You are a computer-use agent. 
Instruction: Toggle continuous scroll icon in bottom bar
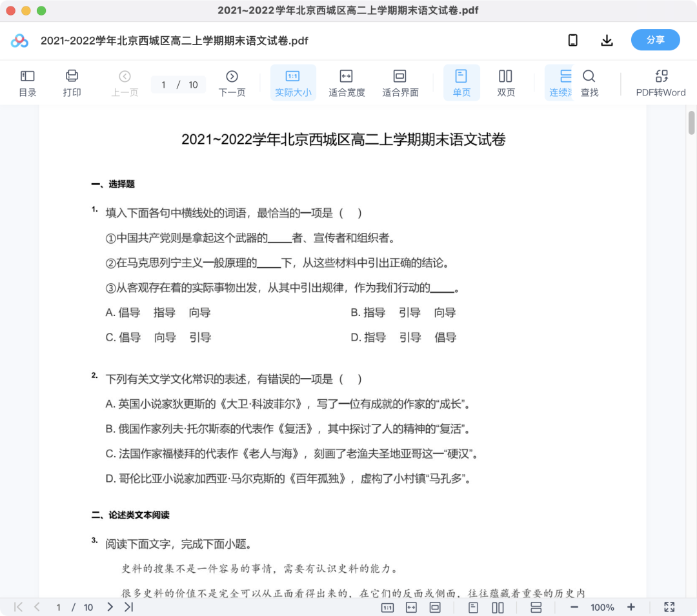point(536,608)
